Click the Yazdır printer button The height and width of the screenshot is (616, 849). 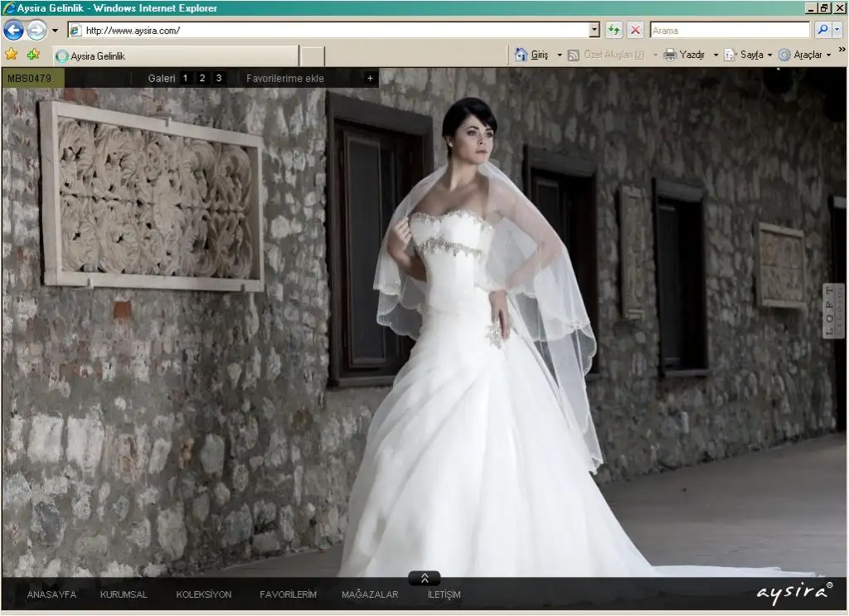point(671,55)
